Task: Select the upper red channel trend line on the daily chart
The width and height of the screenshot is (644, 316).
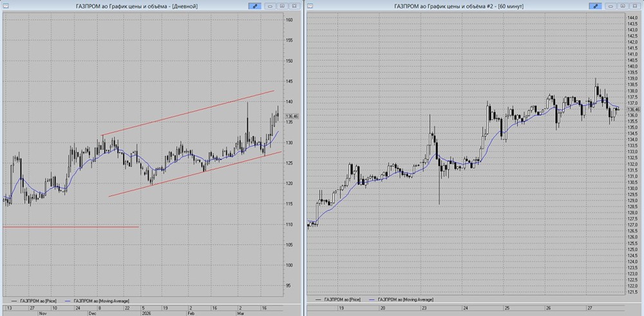Action: [187, 113]
